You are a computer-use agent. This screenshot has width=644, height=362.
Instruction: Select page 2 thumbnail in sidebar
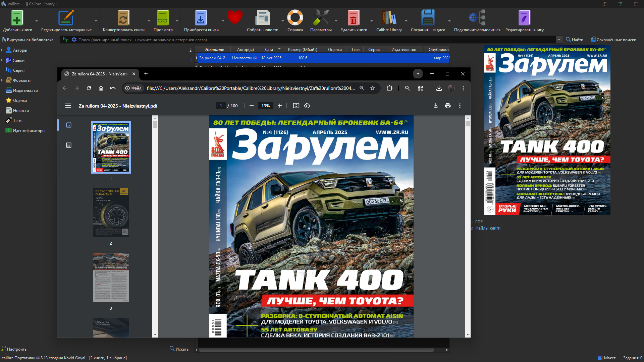111,212
